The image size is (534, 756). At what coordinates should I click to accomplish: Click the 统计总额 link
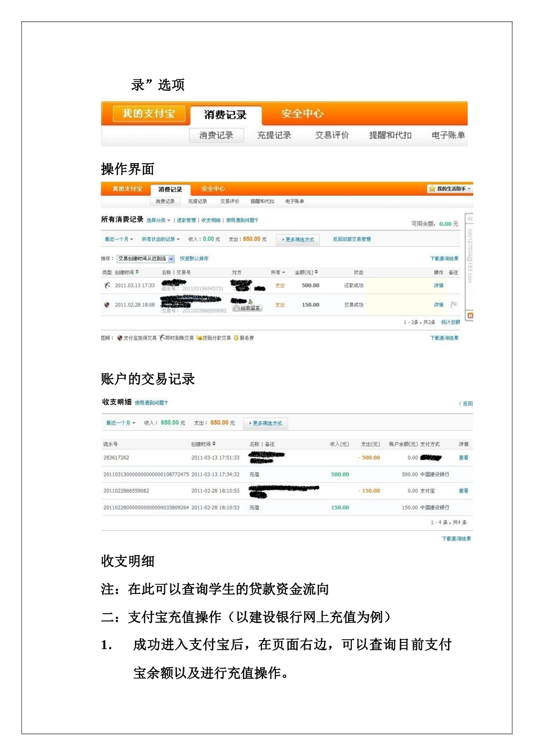(450, 322)
